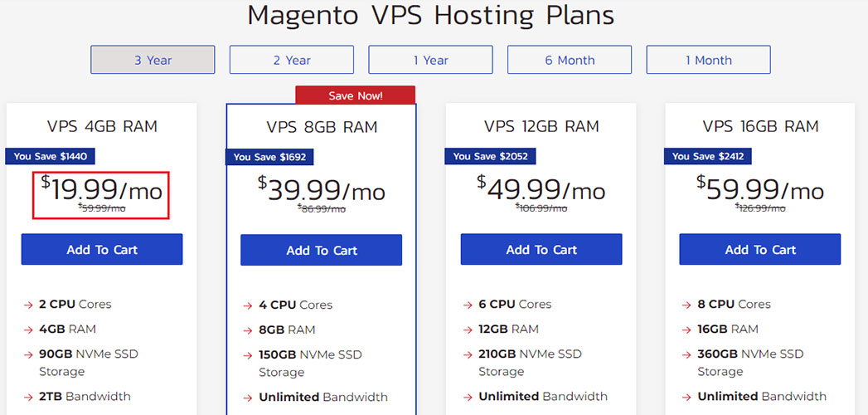
Task: Switch to the 2 Year plan tab
Action: click(292, 60)
